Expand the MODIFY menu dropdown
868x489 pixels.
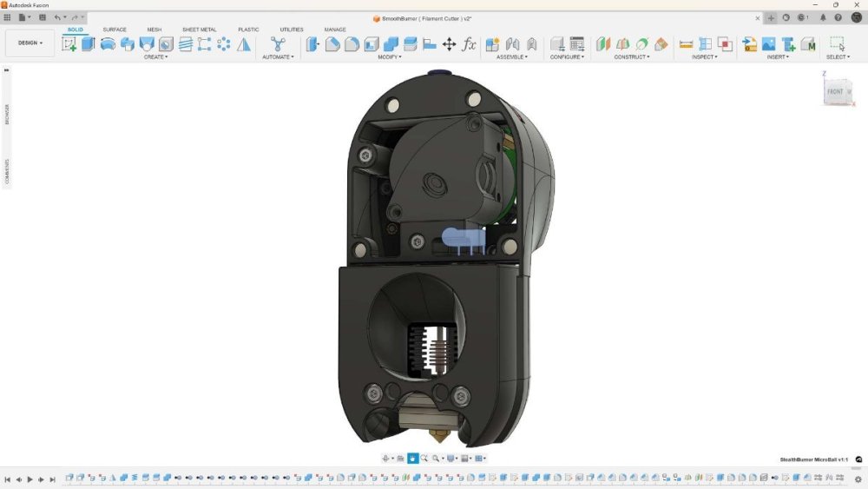390,57
